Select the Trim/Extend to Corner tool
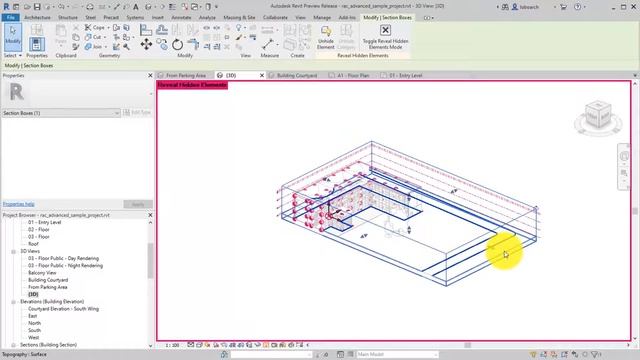 point(193,44)
